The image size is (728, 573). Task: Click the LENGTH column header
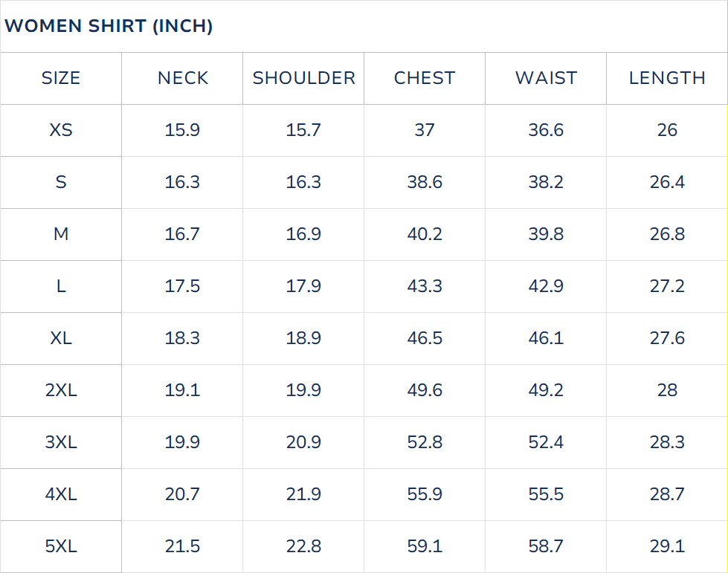point(667,78)
